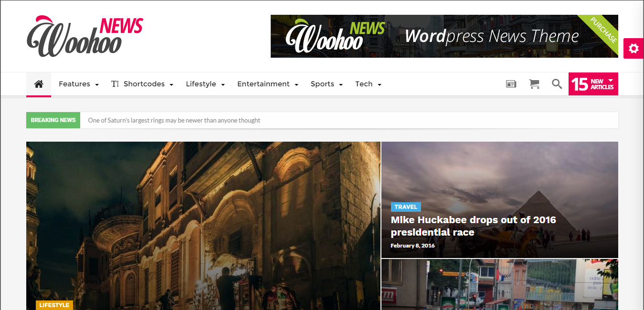Viewport: 644px width, 310px height.
Task: Select the Sports menu item
Action: click(x=322, y=84)
